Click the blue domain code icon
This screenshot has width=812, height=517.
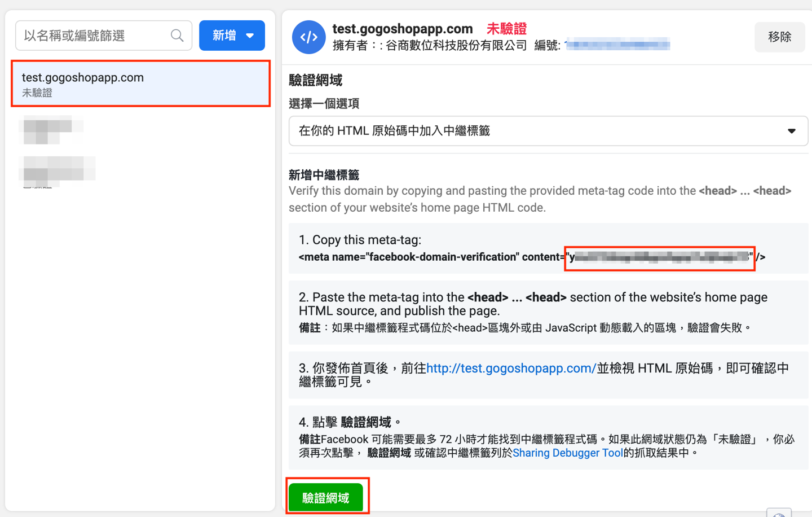coord(308,37)
